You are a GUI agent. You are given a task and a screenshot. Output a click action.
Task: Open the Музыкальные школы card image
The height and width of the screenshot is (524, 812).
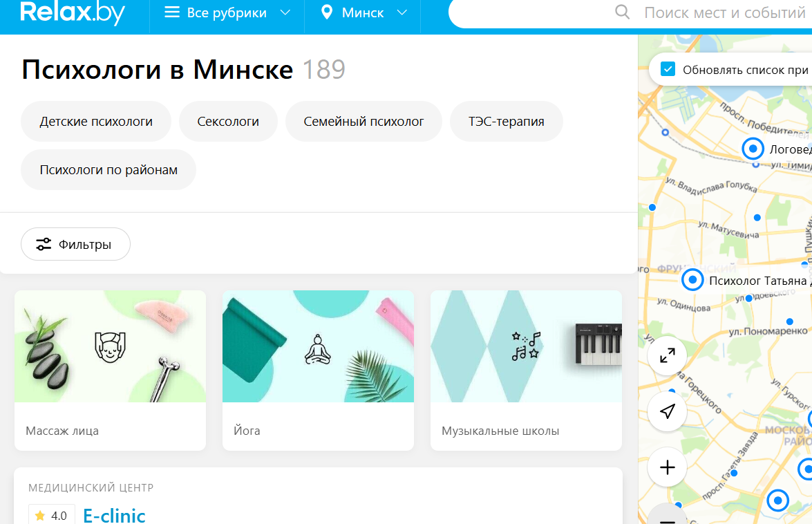pyautogui.click(x=526, y=346)
